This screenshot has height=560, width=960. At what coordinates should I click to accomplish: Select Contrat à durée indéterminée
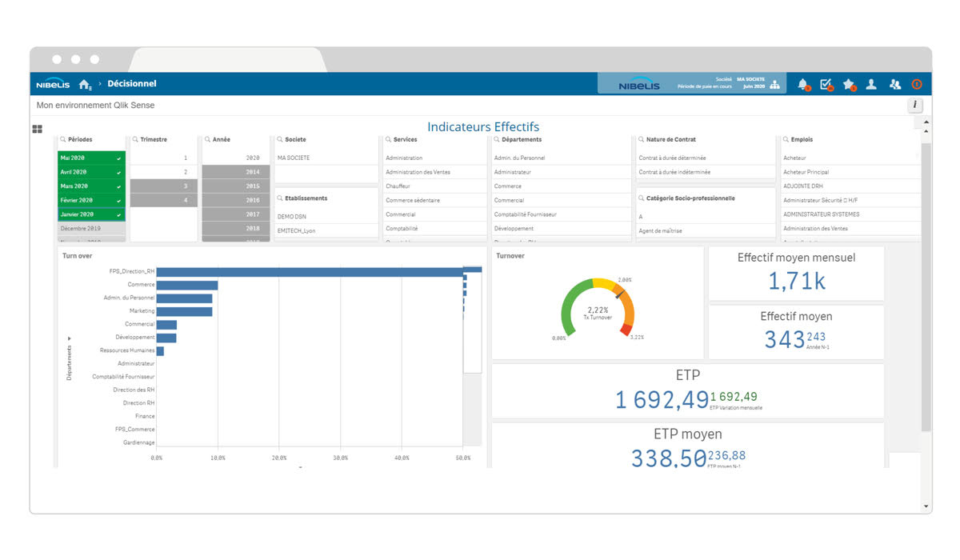click(706, 172)
